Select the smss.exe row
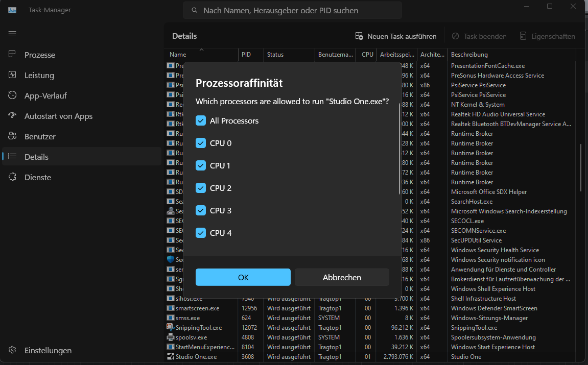 (370, 318)
